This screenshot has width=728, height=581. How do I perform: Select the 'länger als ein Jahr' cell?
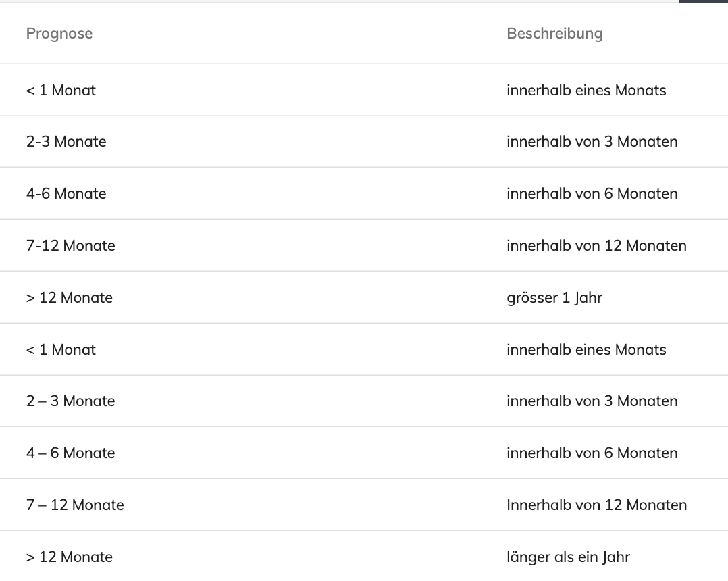coord(569,557)
